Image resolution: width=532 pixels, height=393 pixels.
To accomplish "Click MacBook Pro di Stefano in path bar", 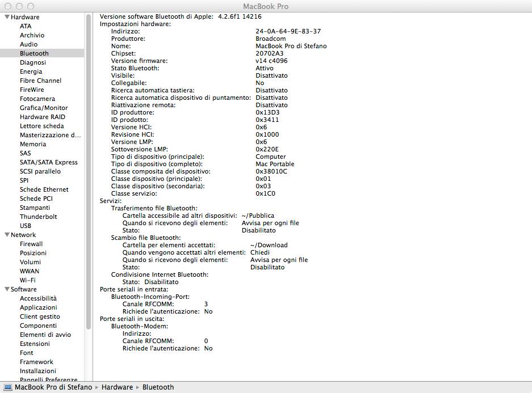I will coord(53,387).
